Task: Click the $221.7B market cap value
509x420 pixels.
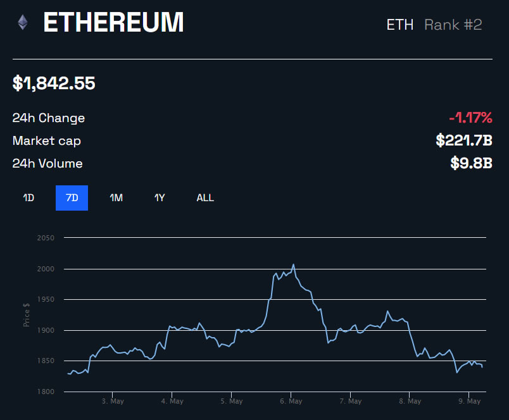Action: coord(463,140)
